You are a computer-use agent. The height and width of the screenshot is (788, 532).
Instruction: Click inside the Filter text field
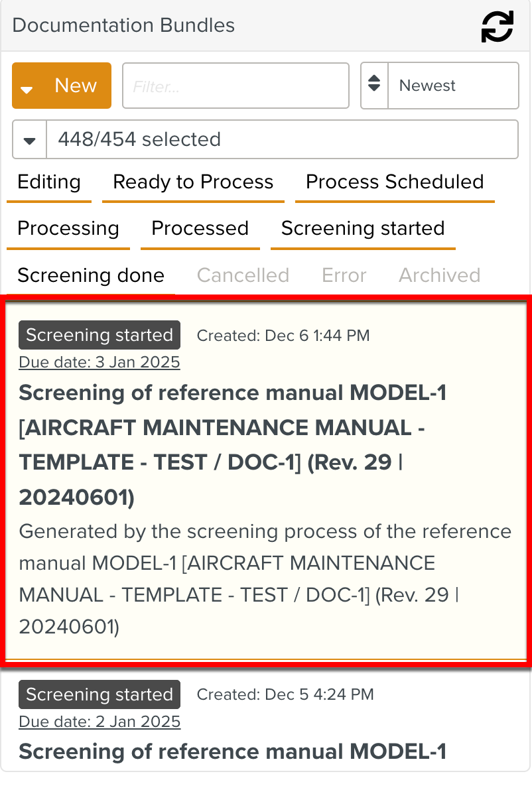click(235, 86)
